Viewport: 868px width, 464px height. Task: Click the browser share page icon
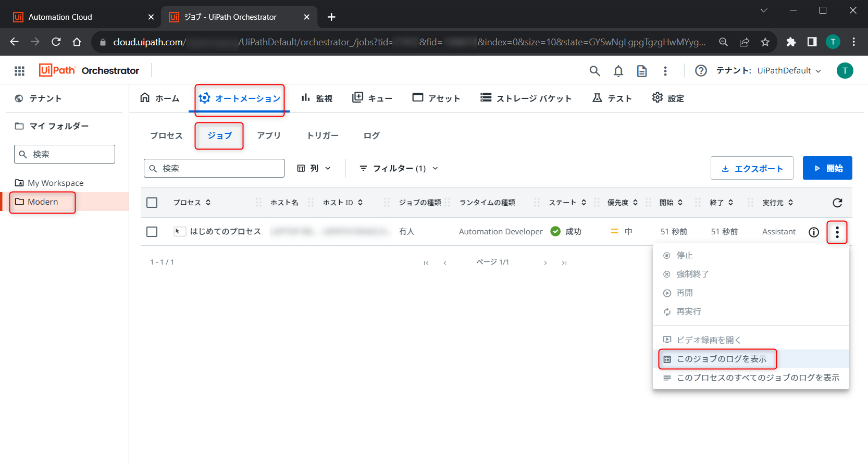tap(744, 42)
